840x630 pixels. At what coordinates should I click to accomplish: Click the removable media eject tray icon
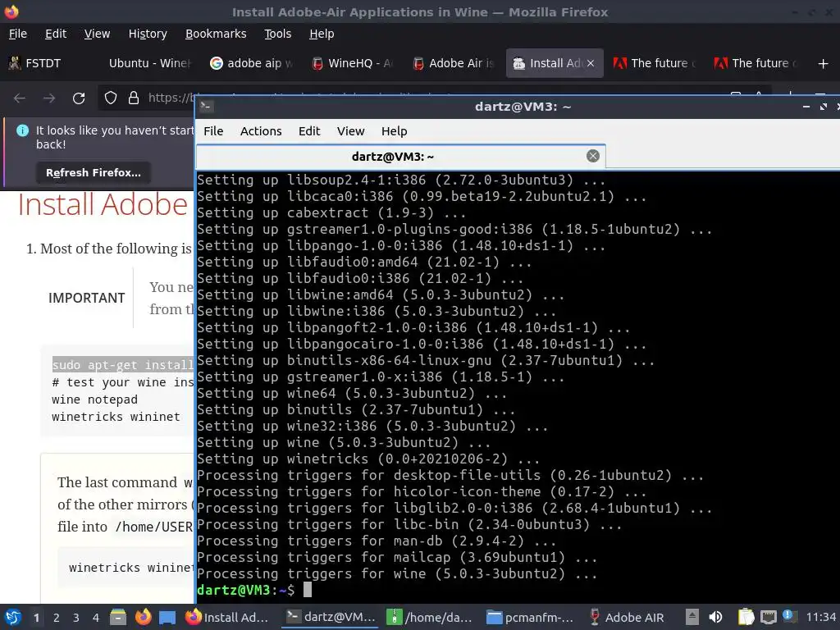(x=692, y=617)
